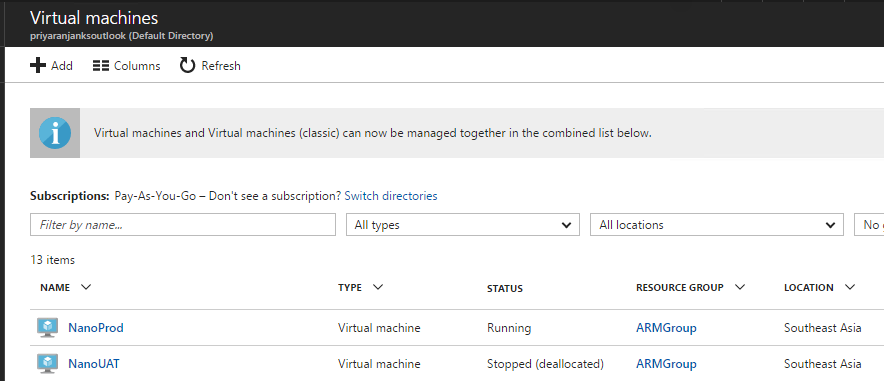884x381 pixels.
Task: Open ARMGroup resource group for NanoProd
Action: click(x=666, y=327)
